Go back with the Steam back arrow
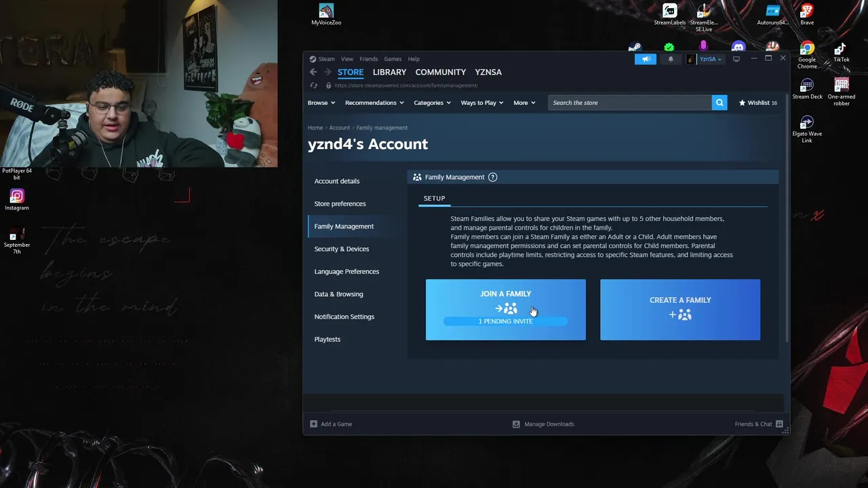Screen dimensions: 868x488 click(x=313, y=72)
